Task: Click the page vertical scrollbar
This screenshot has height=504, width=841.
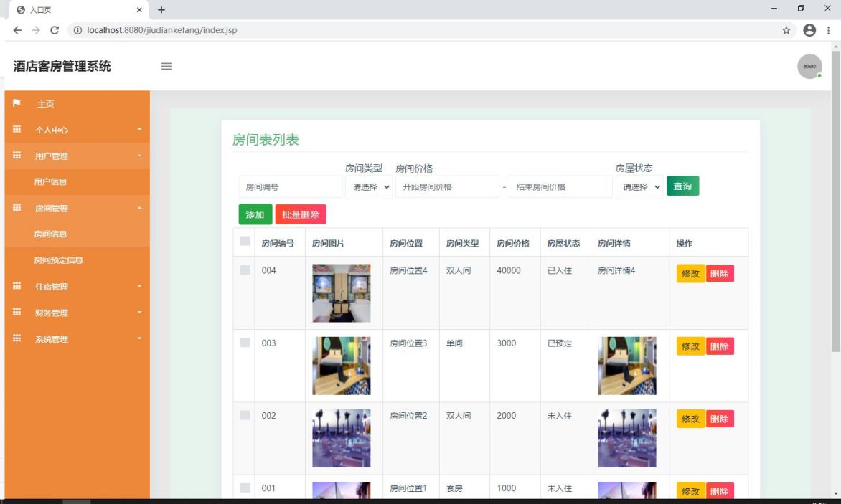Action: point(836,201)
